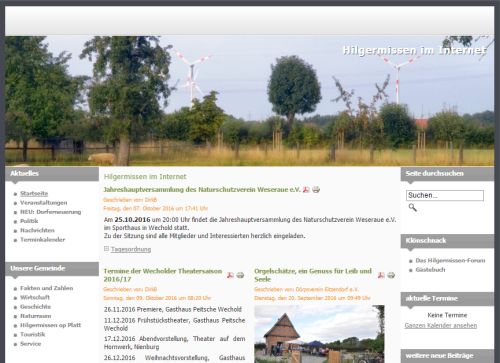Open Das Hilgermissen-Forum link

450,260
